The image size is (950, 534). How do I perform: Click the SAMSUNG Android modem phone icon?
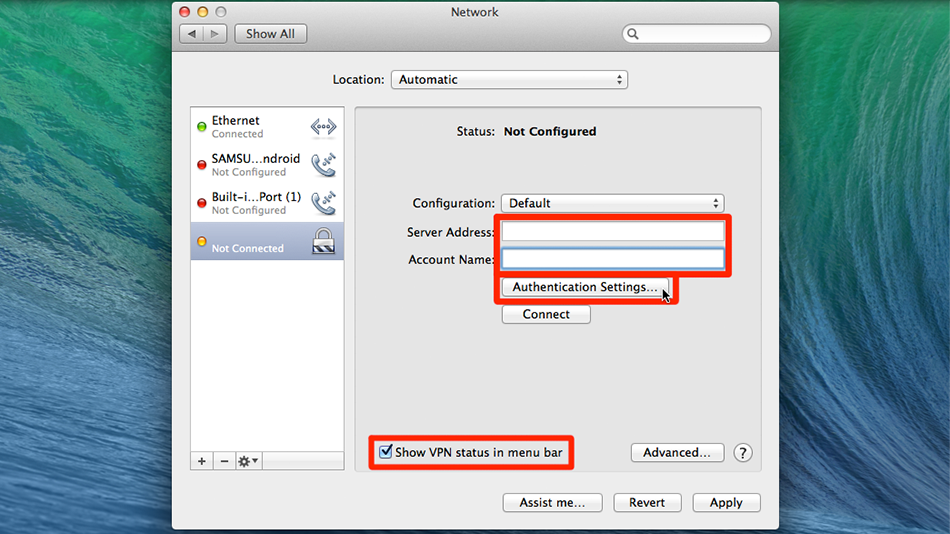323,165
